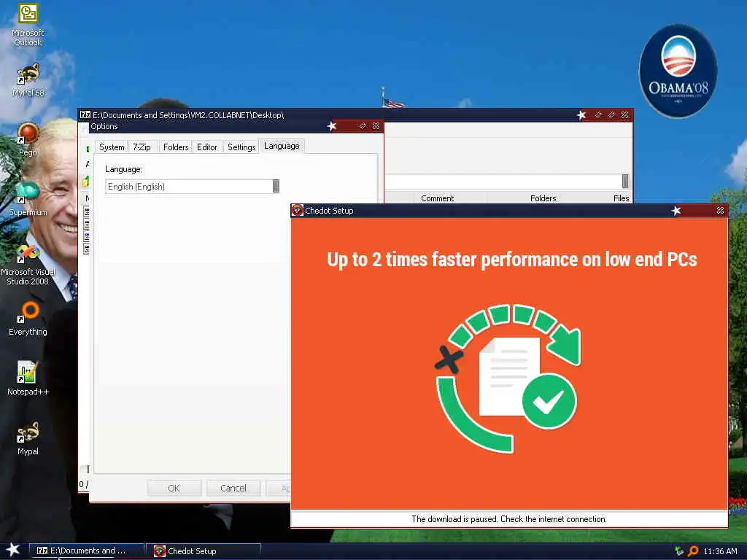
Task: Select the Microsoft Visual Studio 2008 icon
Action: coord(28,265)
